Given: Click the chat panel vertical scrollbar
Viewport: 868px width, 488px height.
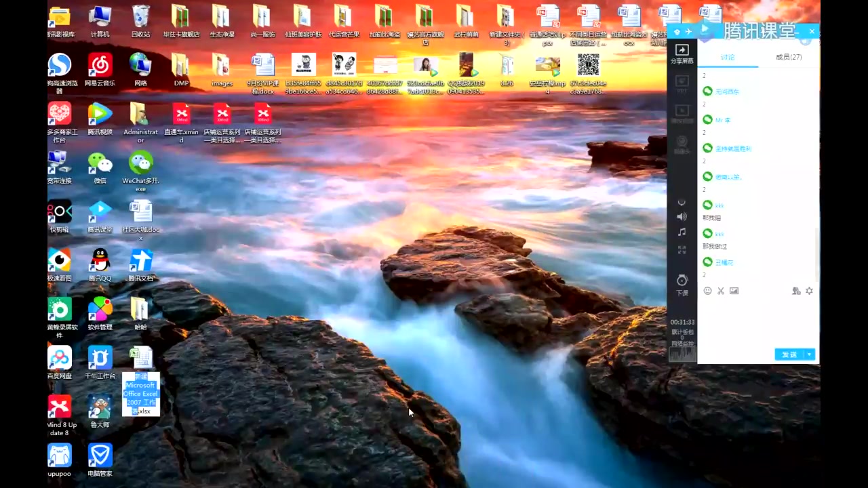Looking at the screenshot, I should pyautogui.click(x=817, y=254).
